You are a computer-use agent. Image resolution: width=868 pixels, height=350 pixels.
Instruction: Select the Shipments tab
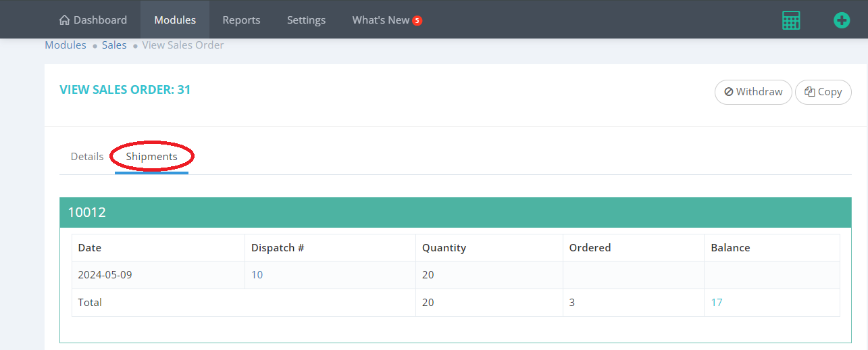point(151,157)
